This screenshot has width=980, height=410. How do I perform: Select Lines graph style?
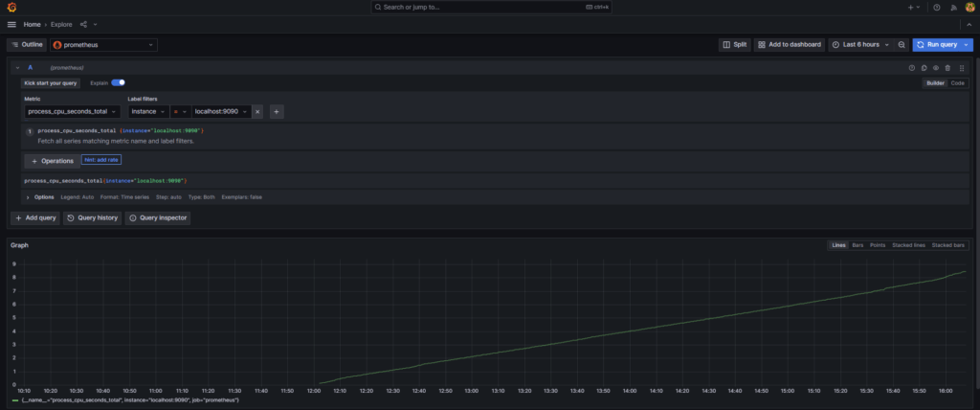click(838, 245)
